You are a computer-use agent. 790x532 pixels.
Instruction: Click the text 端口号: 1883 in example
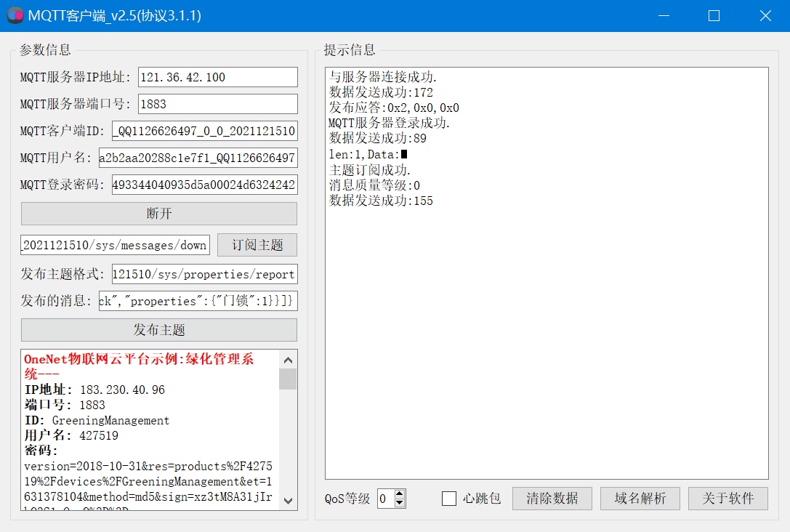tap(65, 405)
